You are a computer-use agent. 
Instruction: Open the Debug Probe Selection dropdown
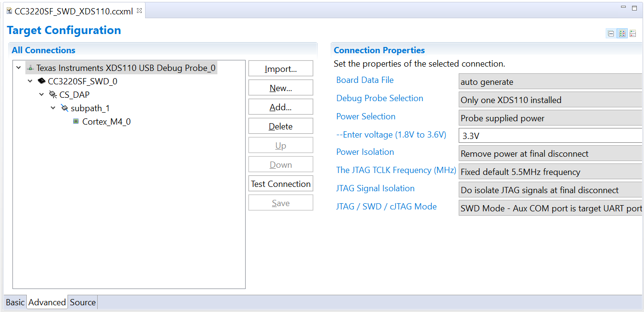point(550,100)
